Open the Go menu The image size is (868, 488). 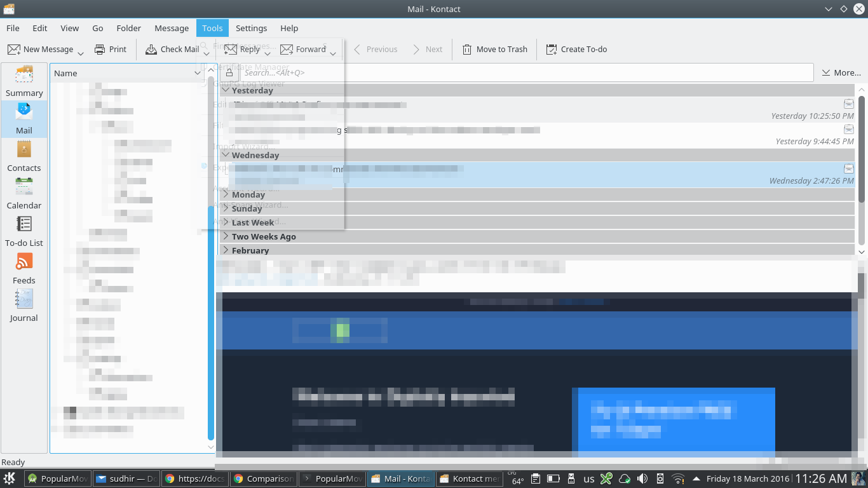point(98,28)
